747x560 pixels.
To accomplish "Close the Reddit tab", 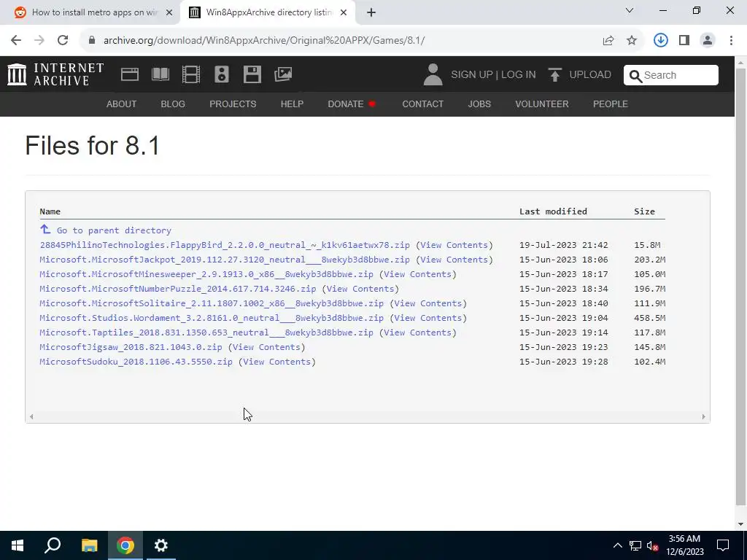I will (x=169, y=12).
